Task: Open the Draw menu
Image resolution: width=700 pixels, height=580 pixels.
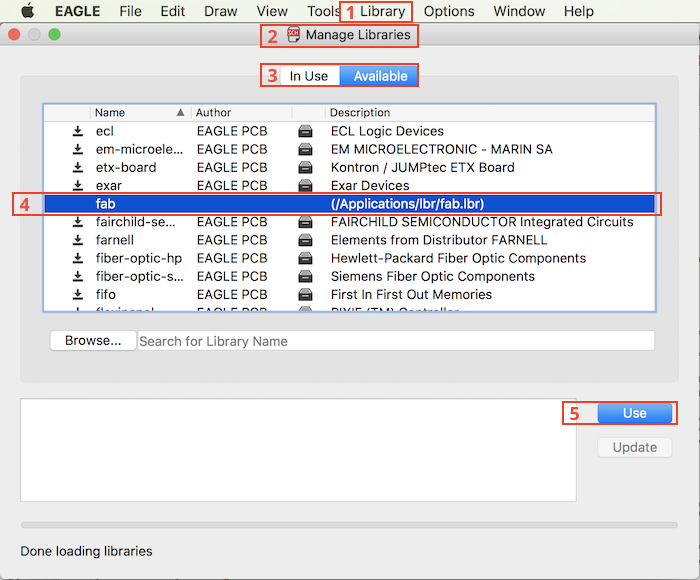Action: (221, 11)
